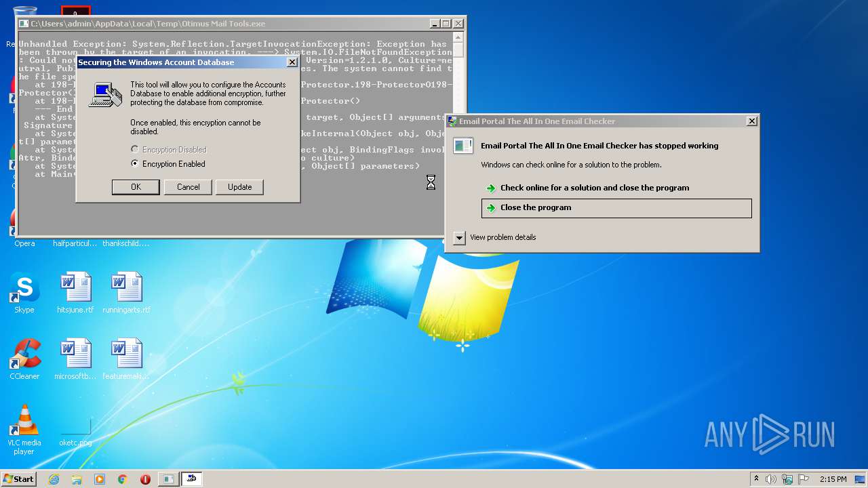Open the volume control in the tray

[x=771, y=479]
